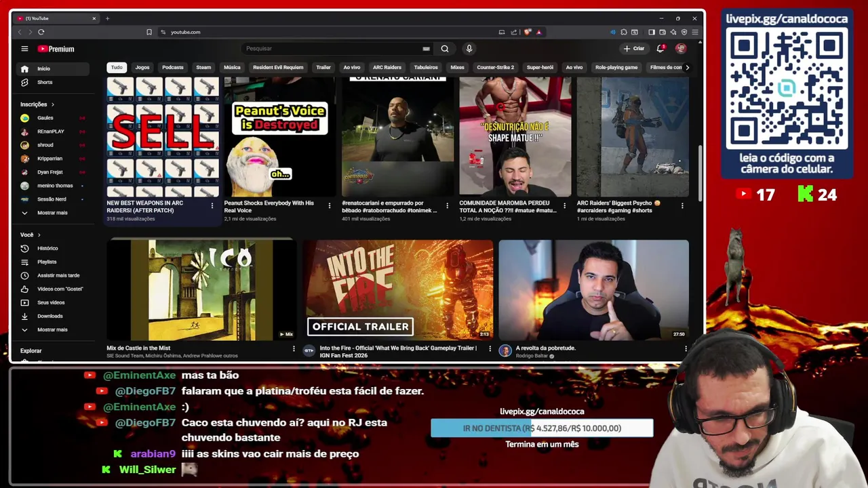Image resolution: width=868 pixels, height=488 pixels.
Task: Go to Início in the sidebar
Action: 53,68
